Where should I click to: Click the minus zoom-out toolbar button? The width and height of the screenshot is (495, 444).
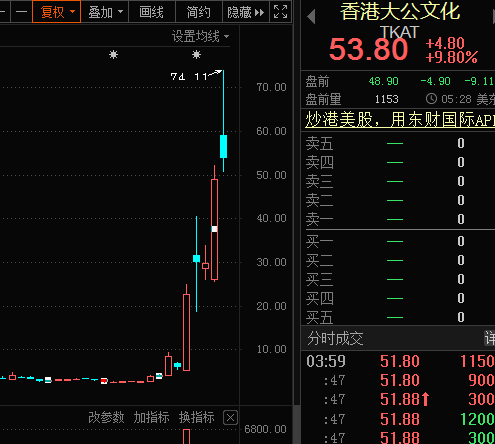point(21,12)
